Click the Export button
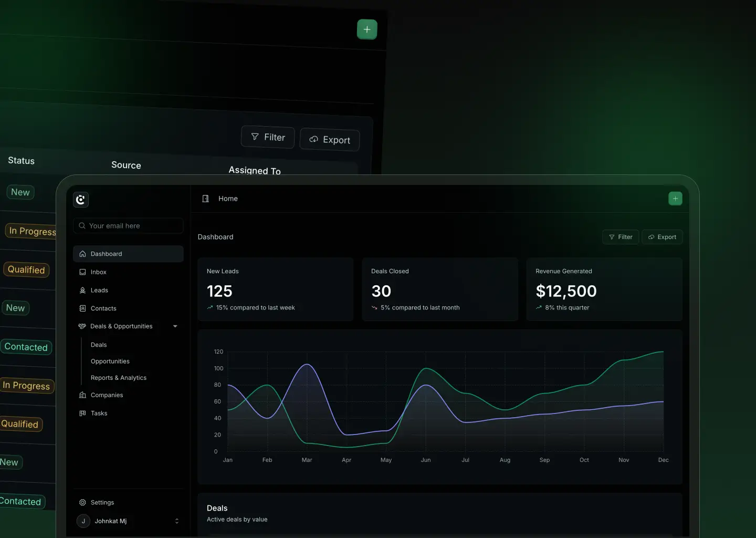 pos(662,237)
